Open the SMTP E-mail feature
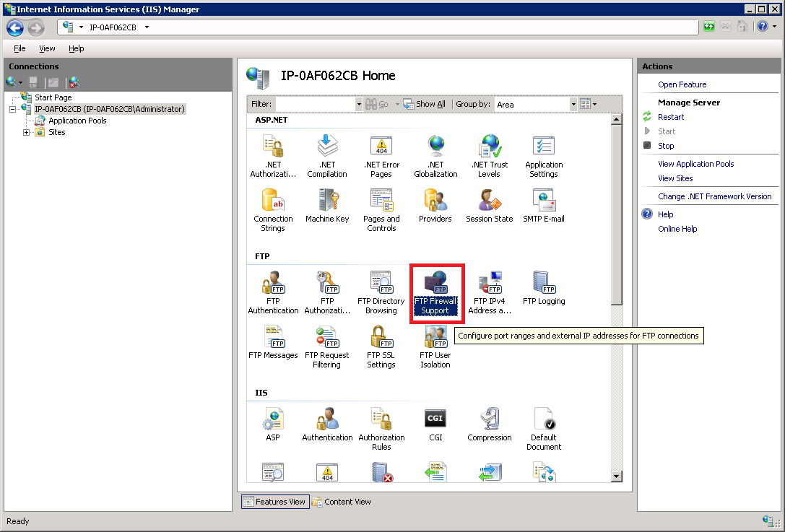 point(544,206)
